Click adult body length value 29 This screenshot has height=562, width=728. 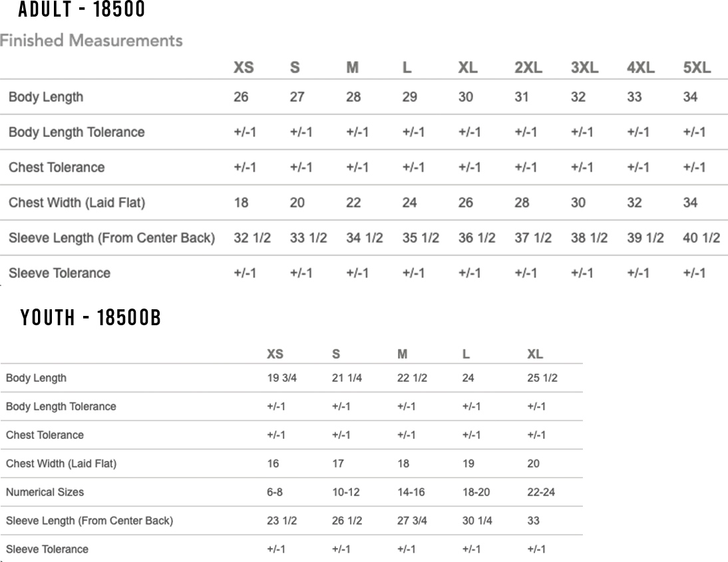(409, 97)
